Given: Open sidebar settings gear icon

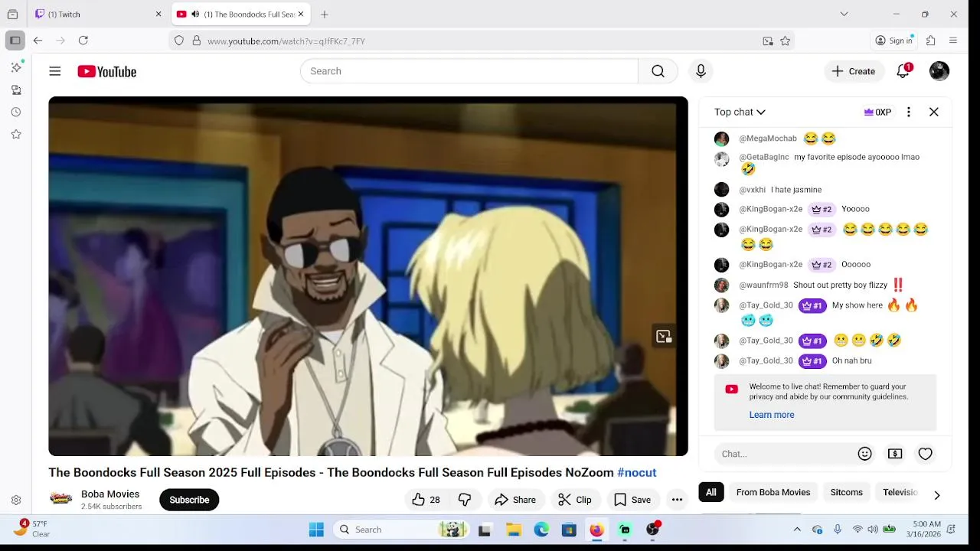Looking at the screenshot, I should (16, 500).
